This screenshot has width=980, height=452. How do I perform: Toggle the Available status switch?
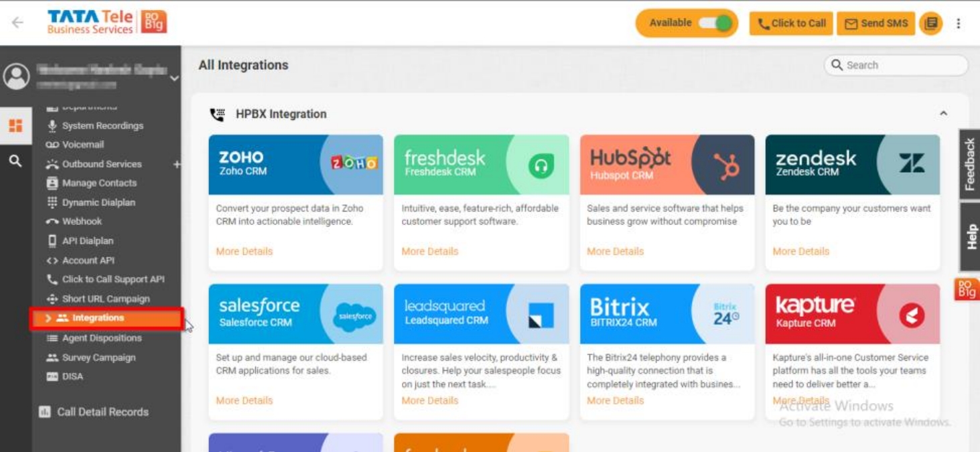pyautogui.click(x=715, y=23)
